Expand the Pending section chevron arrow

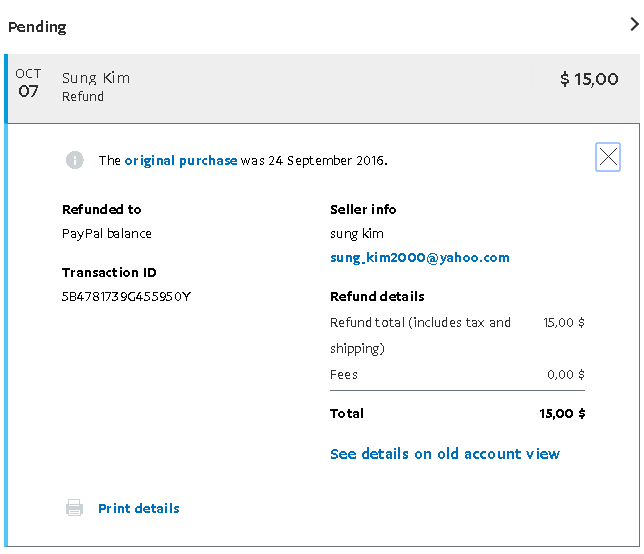[634, 26]
